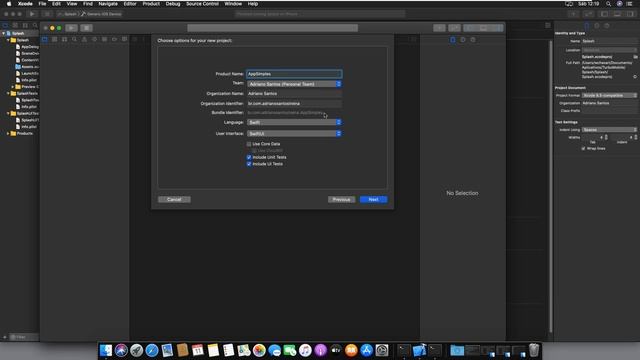Open Music app icon in Dock
Image resolution: width=640 pixels, height=360 pixels.
305,350
